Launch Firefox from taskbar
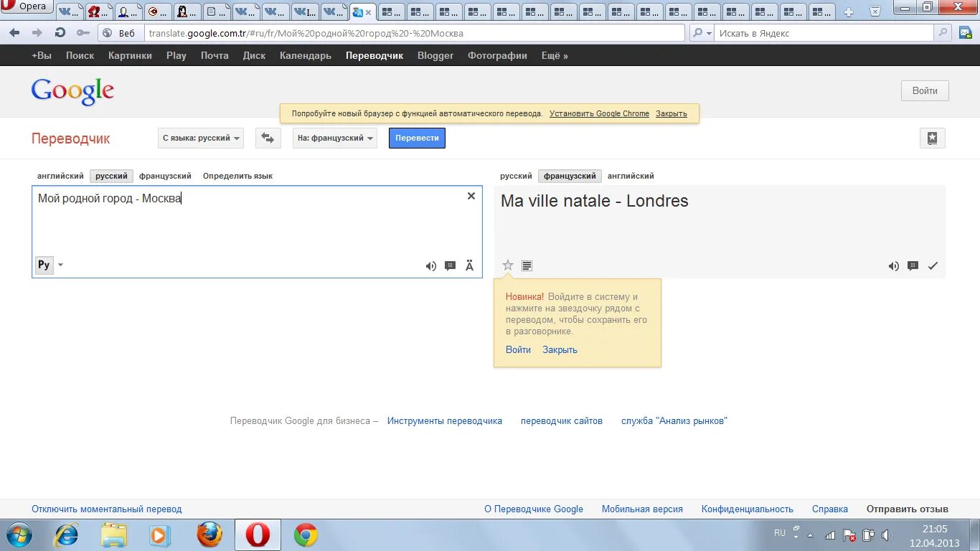980x551 pixels. [x=209, y=535]
